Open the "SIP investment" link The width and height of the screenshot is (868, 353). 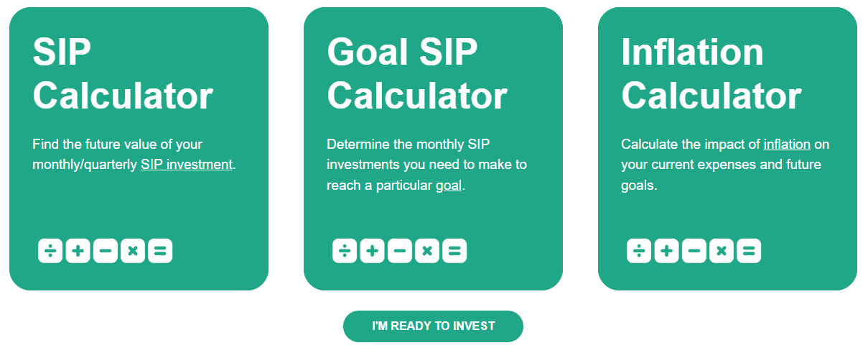(187, 165)
